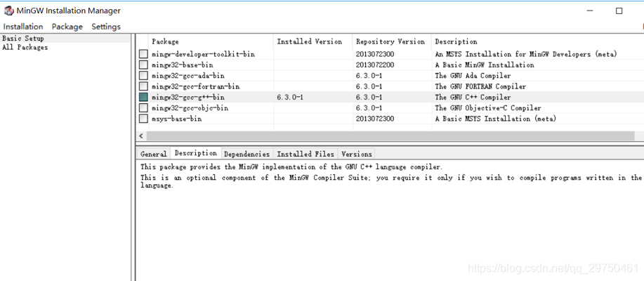Select the mingw32-gcc-g++-bin package name
The height and width of the screenshot is (281, 644).
[188, 97]
